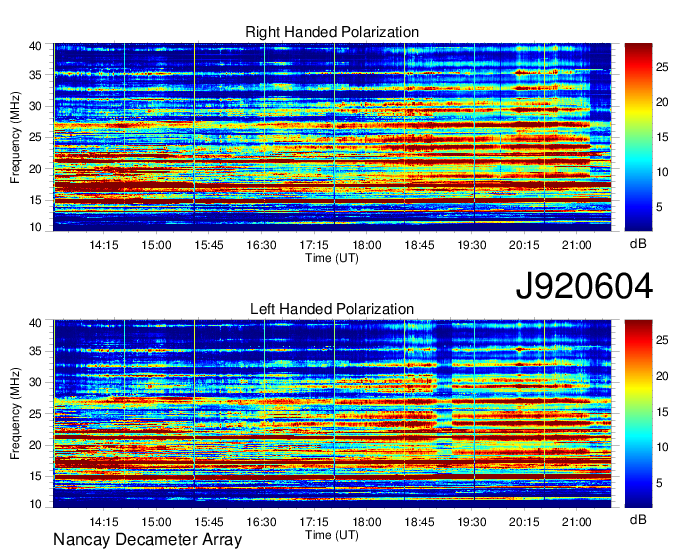Click the 17:15 tick label on the bottom plot
The width and height of the screenshot is (680, 552).
tap(314, 522)
